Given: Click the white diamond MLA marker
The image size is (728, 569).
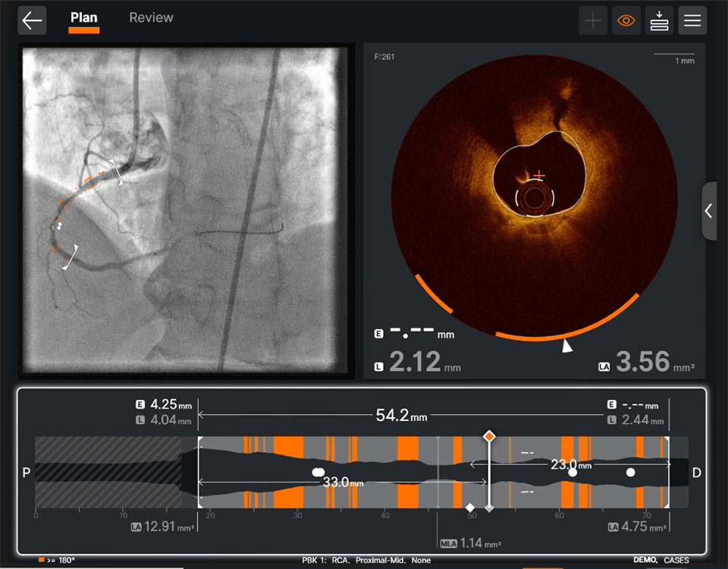Looking at the screenshot, I should pos(470,508).
